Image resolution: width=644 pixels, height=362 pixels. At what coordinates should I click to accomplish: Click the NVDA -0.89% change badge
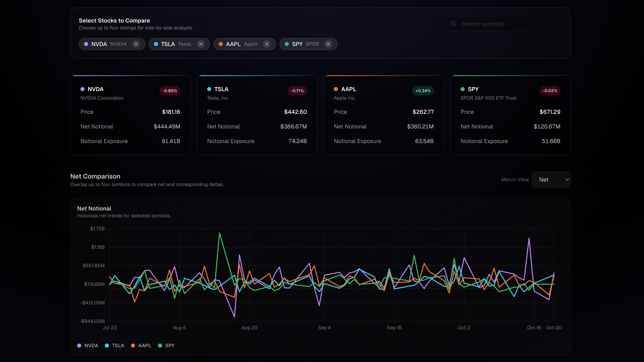coord(170,91)
